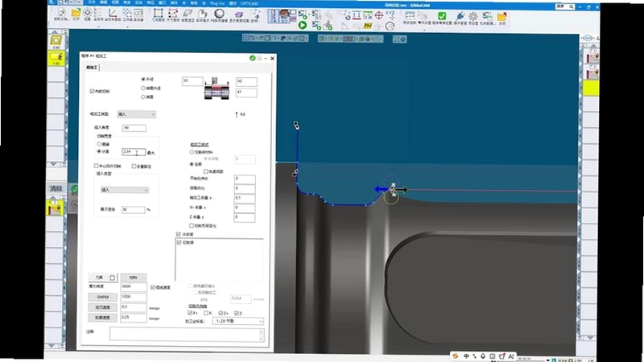The image size is (644, 362).
Task: Click the green play button in toolbar
Action: [303, 26]
